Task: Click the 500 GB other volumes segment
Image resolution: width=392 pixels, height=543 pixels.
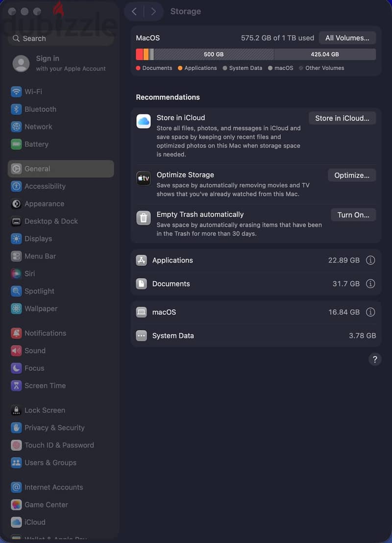Action: (x=214, y=54)
